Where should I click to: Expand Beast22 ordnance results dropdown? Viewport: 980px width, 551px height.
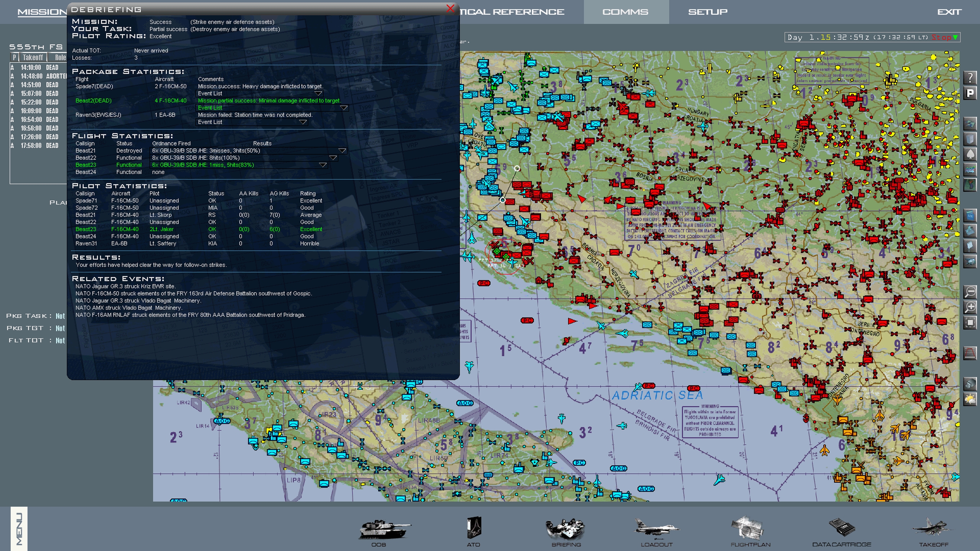(x=333, y=158)
